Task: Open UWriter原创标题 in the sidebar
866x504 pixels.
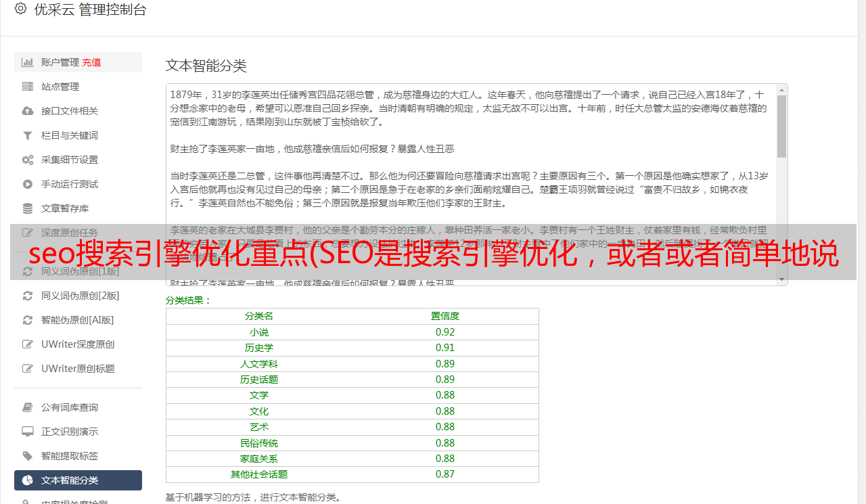Action: 77,369
